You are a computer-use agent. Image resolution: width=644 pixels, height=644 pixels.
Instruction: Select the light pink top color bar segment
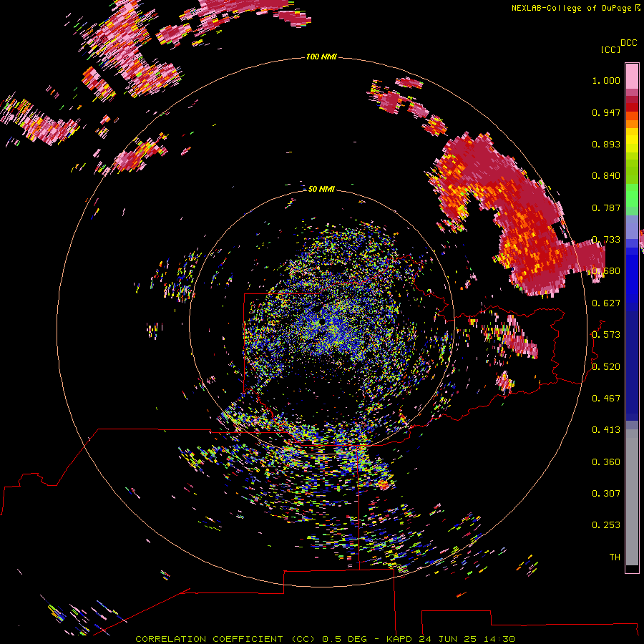click(x=632, y=76)
